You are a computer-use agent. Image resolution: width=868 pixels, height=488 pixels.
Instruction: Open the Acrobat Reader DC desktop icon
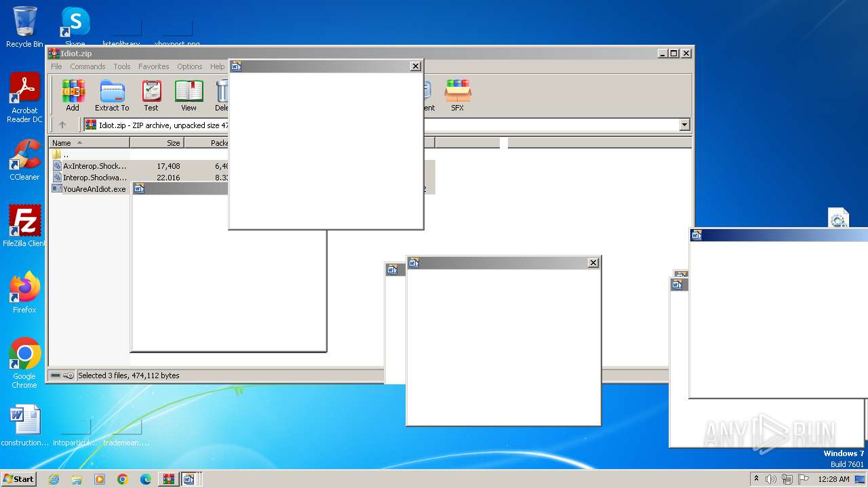click(24, 98)
